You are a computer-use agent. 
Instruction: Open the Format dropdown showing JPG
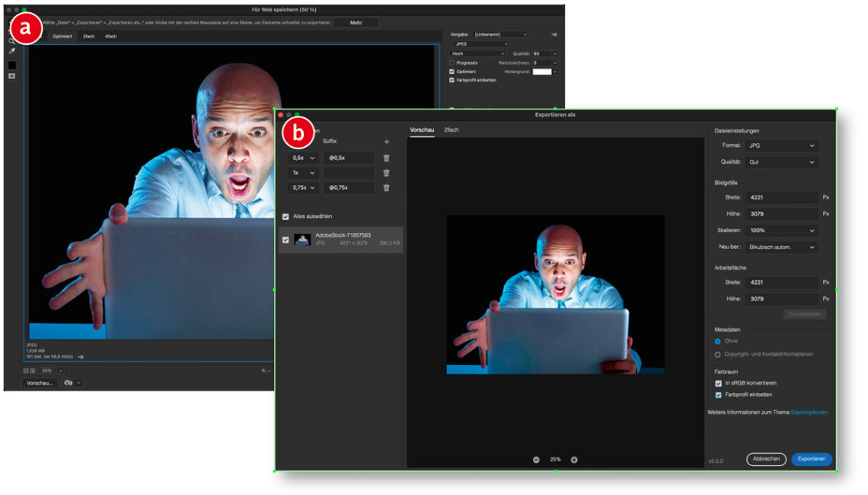coord(781,145)
